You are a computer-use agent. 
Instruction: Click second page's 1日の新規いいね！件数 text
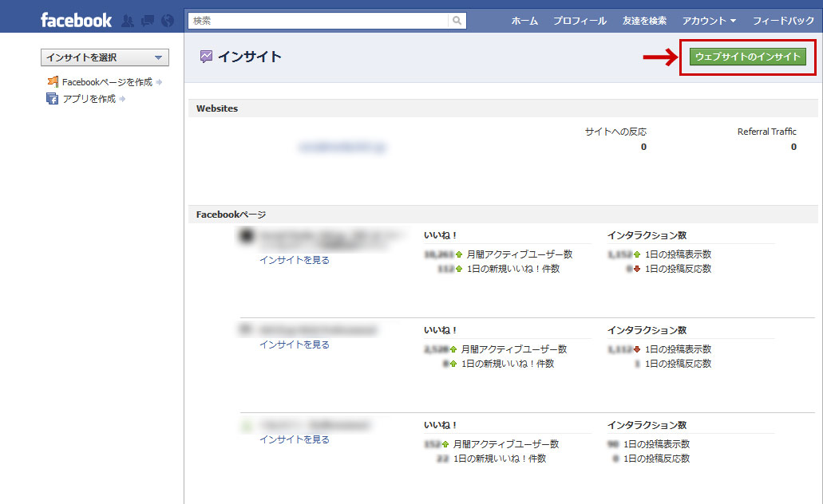(x=508, y=364)
